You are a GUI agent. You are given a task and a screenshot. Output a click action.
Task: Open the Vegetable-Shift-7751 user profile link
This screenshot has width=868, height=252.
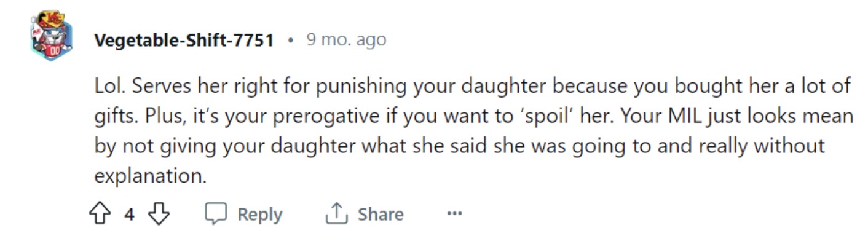[x=184, y=41]
